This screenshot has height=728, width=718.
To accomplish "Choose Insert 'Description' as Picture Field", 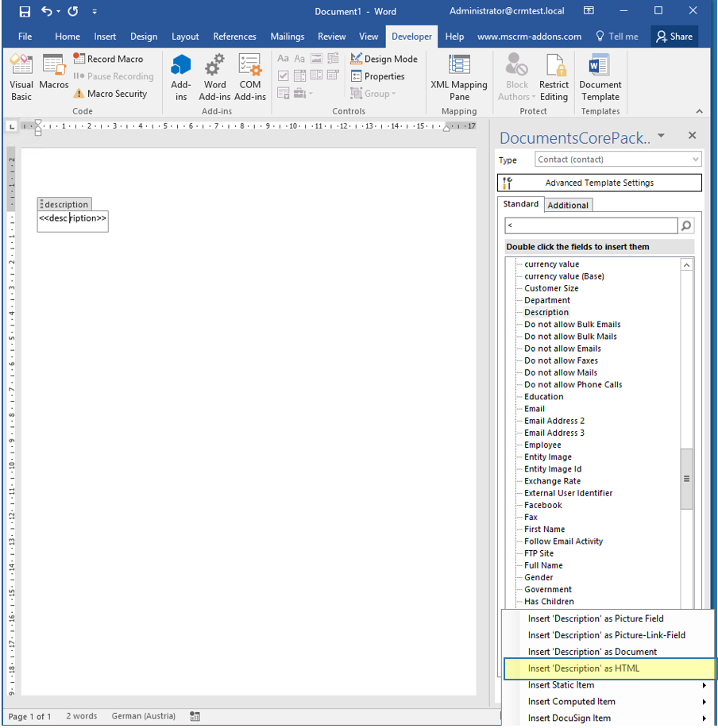I will tap(608, 618).
